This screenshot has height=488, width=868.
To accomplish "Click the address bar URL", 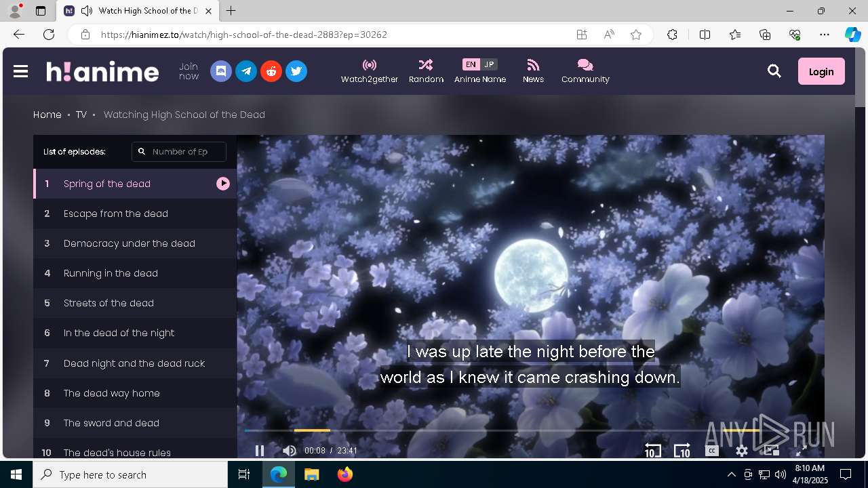I will 244,35.
